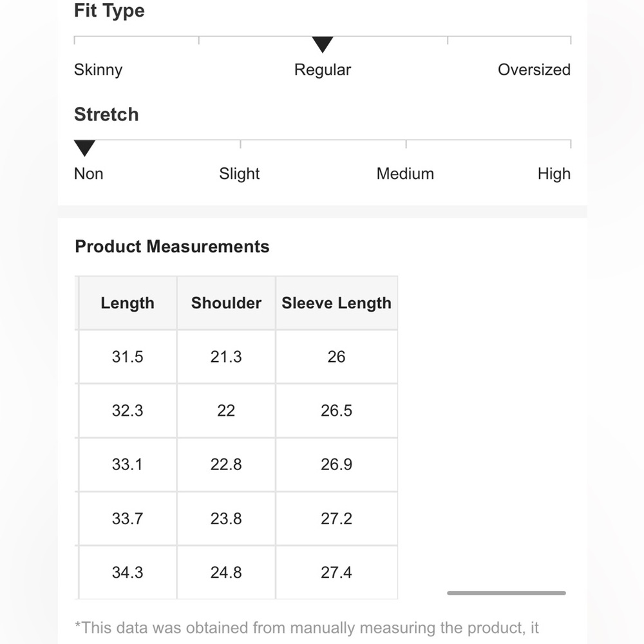This screenshot has height=644, width=644.
Task: Click the 22.8 shoulder cell
Action: tap(226, 464)
